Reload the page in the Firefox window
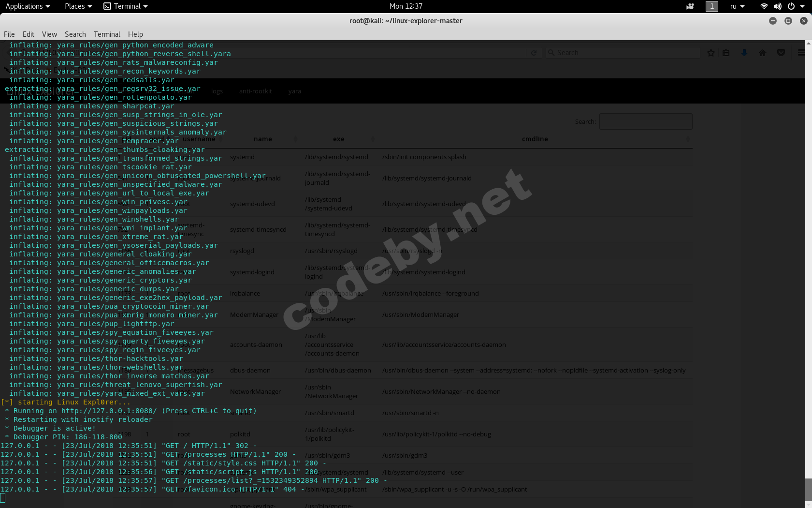This screenshot has height=508, width=812. pos(534,53)
